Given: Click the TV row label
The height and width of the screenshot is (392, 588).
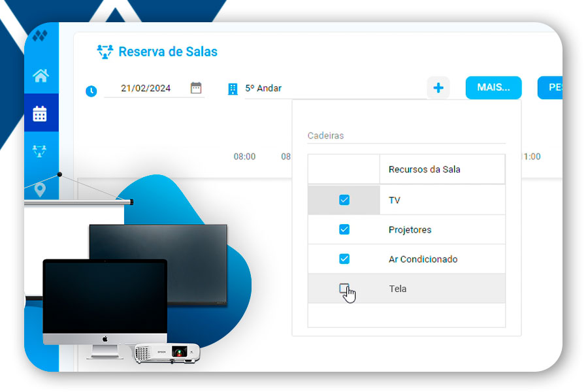Looking at the screenshot, I should (394, 201).
